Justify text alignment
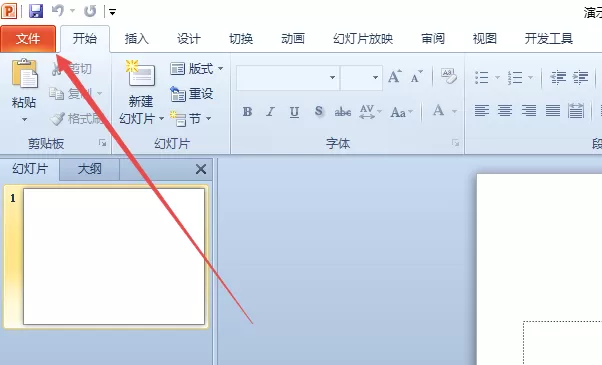602x365 pixels. pos(552,111)
